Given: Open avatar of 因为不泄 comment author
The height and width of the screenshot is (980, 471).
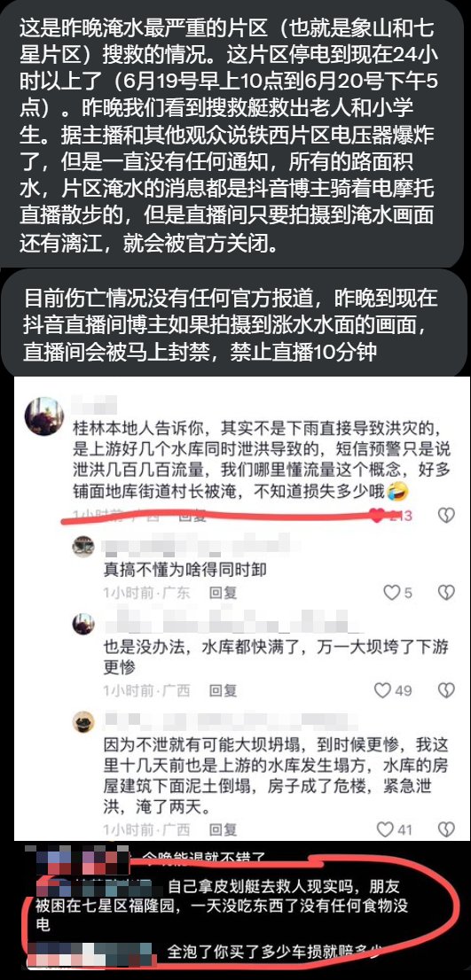Looking at the screenshot, I should [83, 722].
